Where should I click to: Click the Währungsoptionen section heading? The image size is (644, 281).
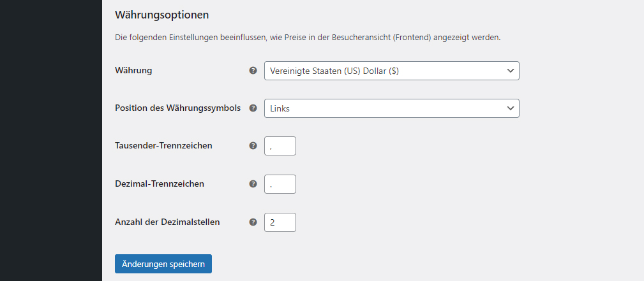162,15
